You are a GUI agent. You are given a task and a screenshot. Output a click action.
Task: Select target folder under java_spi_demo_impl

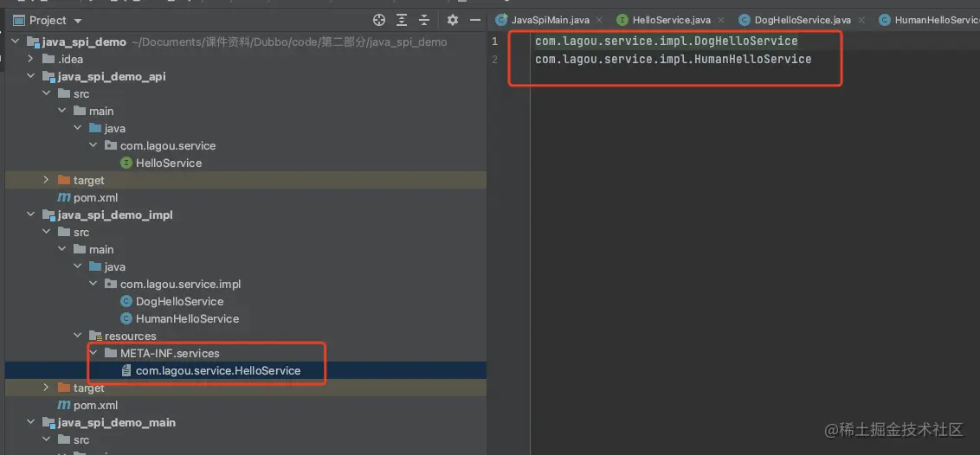point(89,388)
